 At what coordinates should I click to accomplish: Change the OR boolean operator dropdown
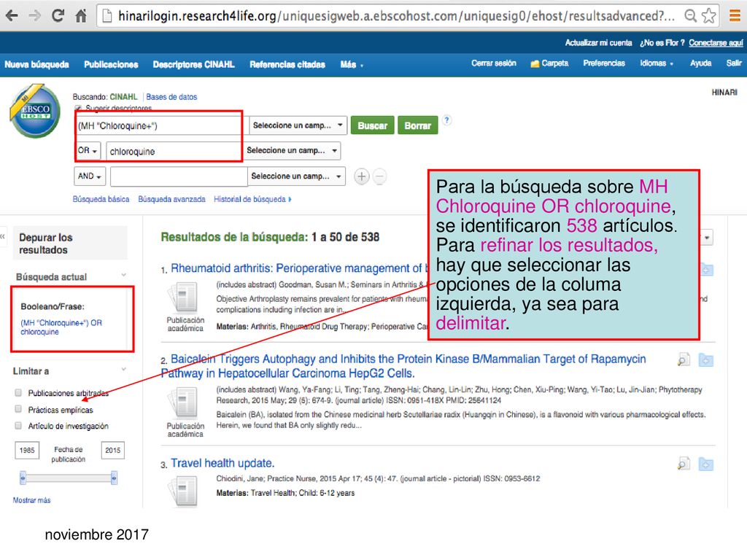88,150
